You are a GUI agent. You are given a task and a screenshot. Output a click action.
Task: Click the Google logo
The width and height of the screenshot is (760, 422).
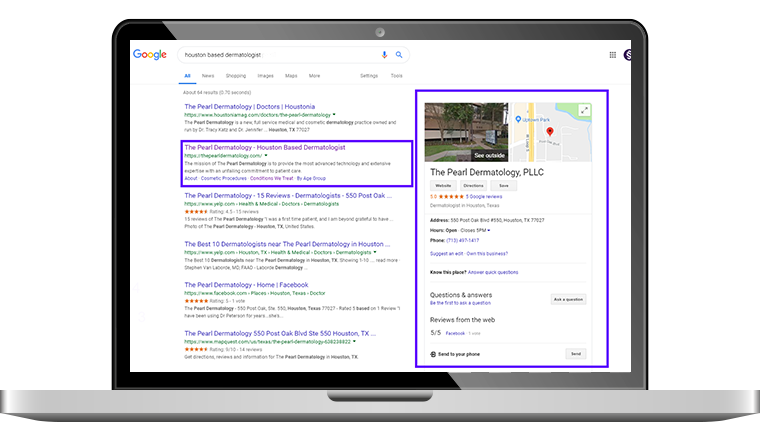(150, 55)
